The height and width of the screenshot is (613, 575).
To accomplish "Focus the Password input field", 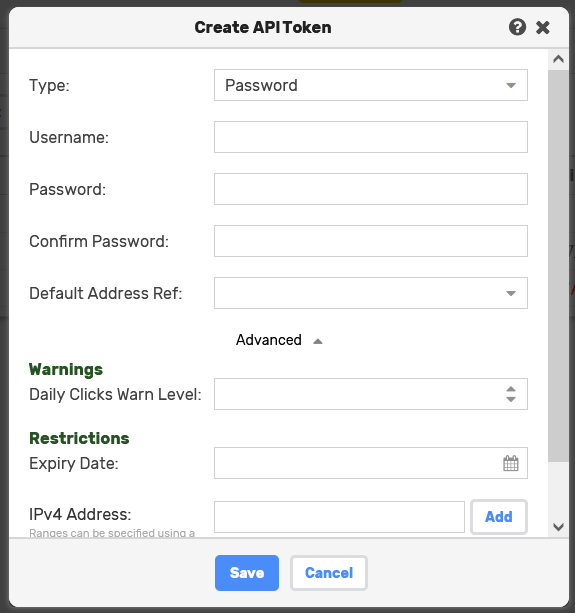I will (x=371, y=189).
